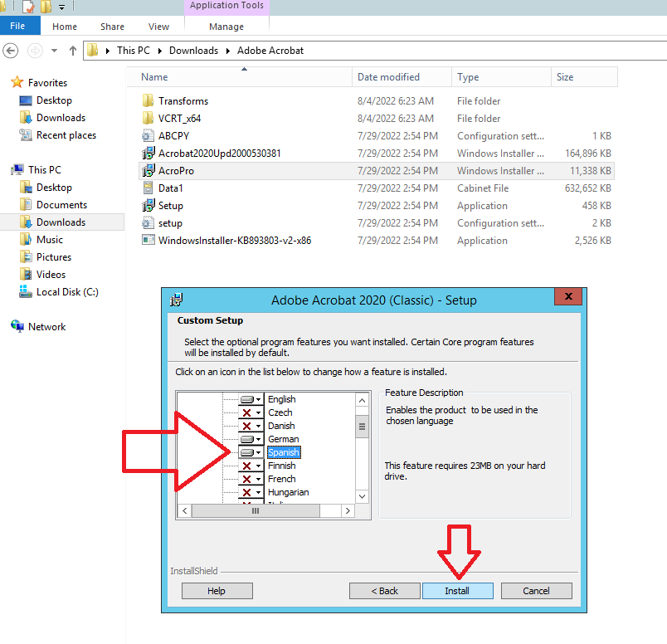Viewport: 667px width, 644px height.
Task: Go up one folder level
Action: coord(73,51)
